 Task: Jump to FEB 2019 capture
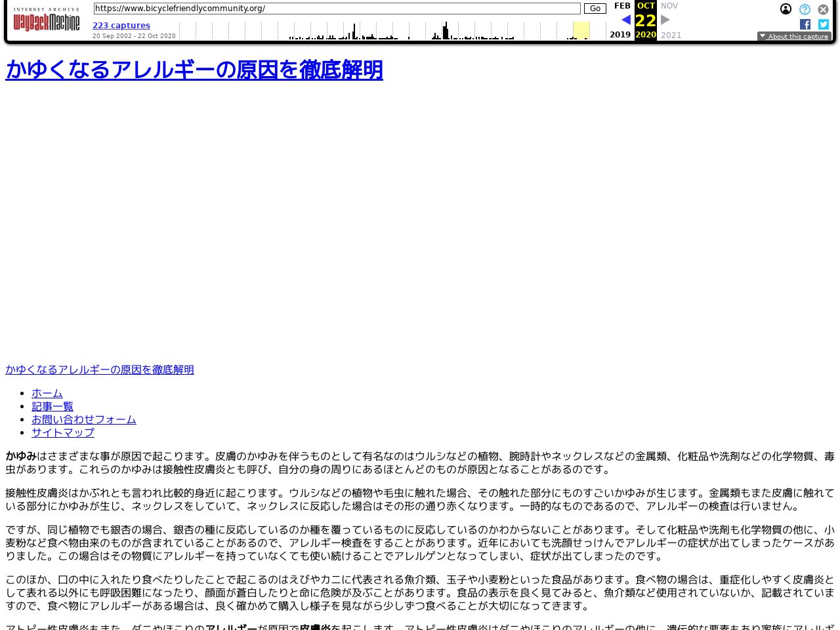click(x=621, y=6)
